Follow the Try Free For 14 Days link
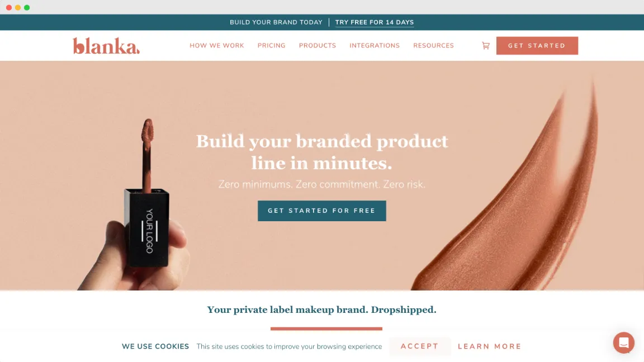 point(374,22)
